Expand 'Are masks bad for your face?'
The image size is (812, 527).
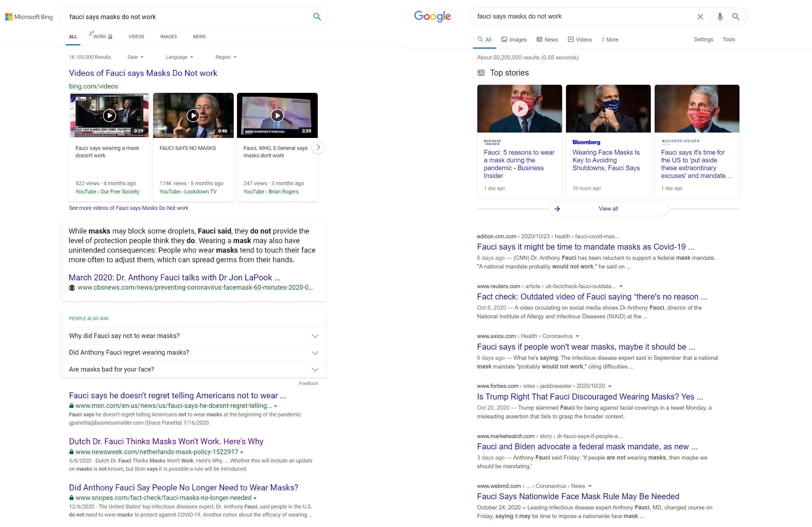click(x=193, y=369)
